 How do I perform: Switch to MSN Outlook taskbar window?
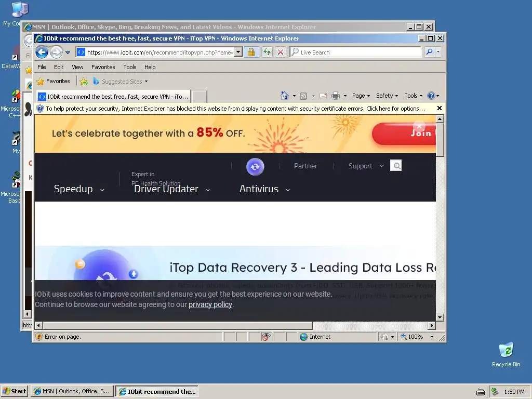click(x=72, y=392)
